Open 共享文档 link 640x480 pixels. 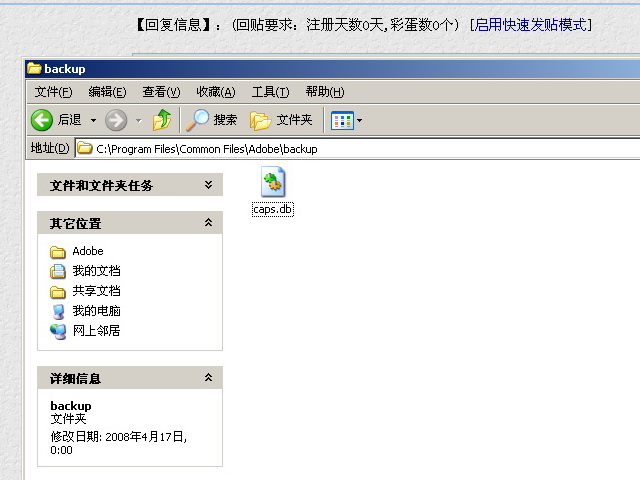point(96,291)
